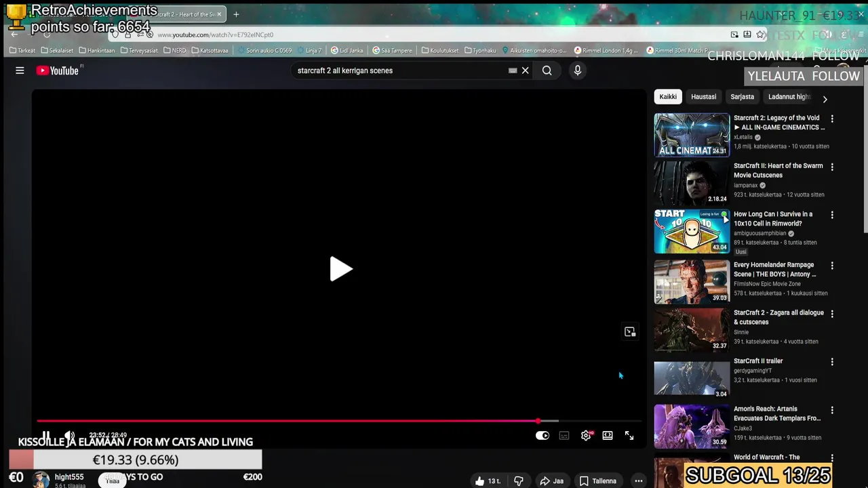This screenshot has width=868, height=488.
Task: Open the NERD bookmarks folder
Action: point(174,50)
